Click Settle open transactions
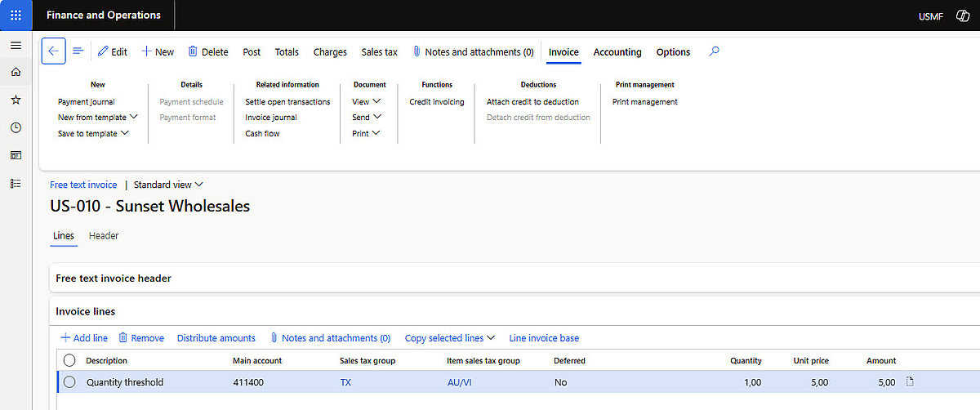This screenshot has height=410, width=980. click(287, 102)
